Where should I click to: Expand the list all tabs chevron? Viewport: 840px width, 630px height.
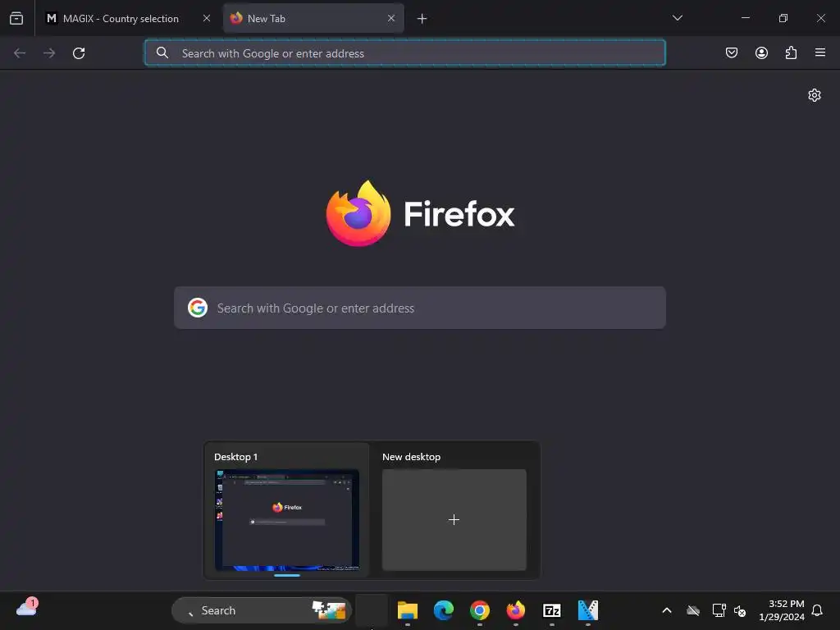[x=677, y=18]
